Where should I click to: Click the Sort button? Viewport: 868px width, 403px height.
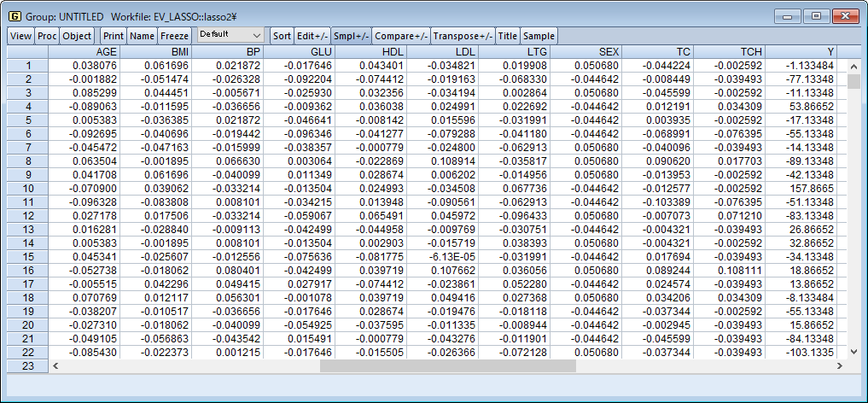tap(282, 36)
